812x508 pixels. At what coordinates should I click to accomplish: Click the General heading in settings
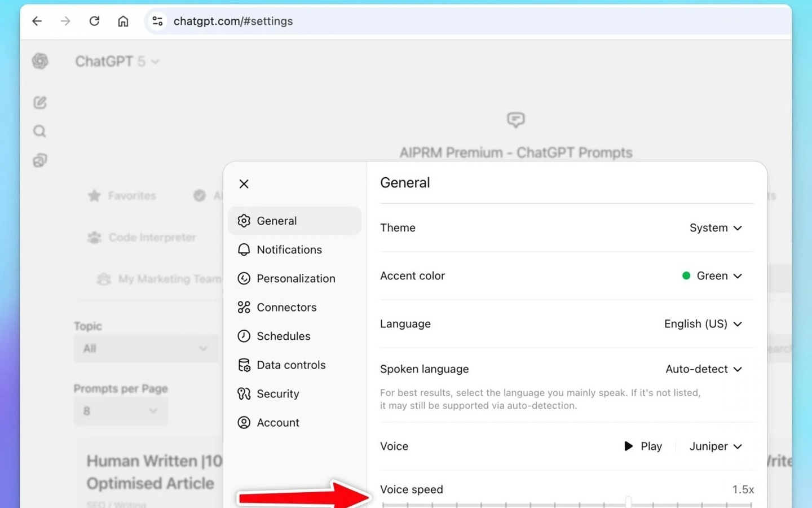click(x=405, y=183)
